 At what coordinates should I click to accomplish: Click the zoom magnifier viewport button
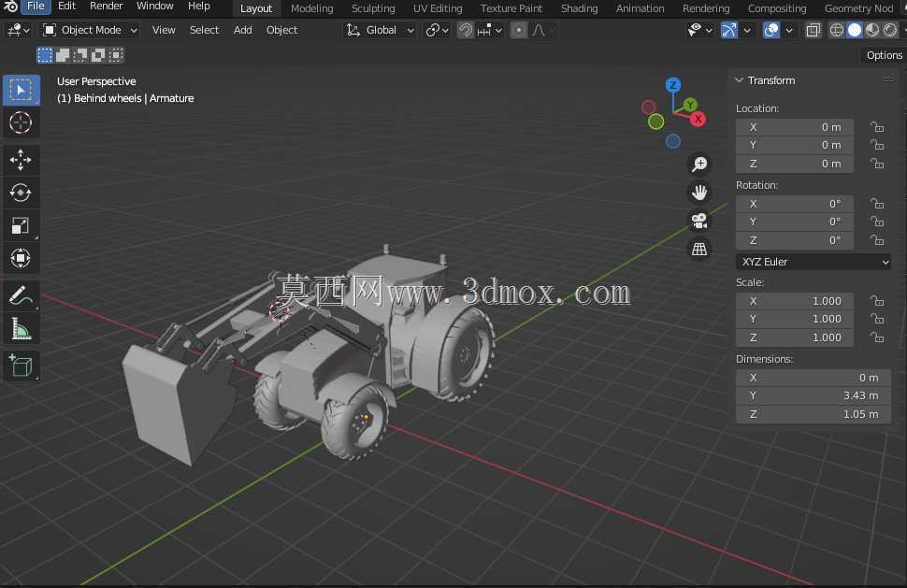tap(699, 165)
